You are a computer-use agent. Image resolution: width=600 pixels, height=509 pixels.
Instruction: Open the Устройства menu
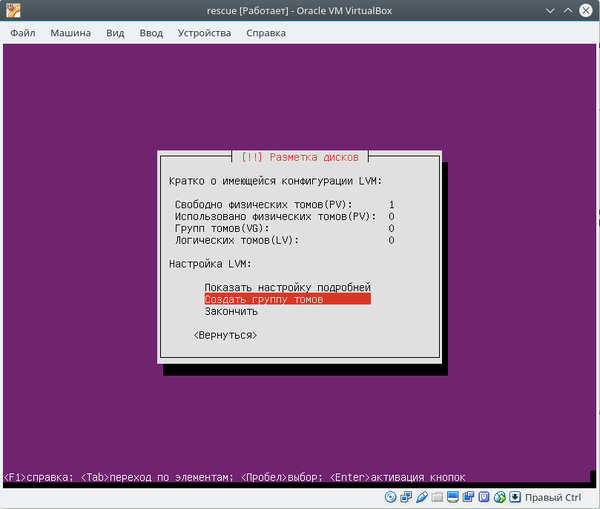tap(204, 33)
